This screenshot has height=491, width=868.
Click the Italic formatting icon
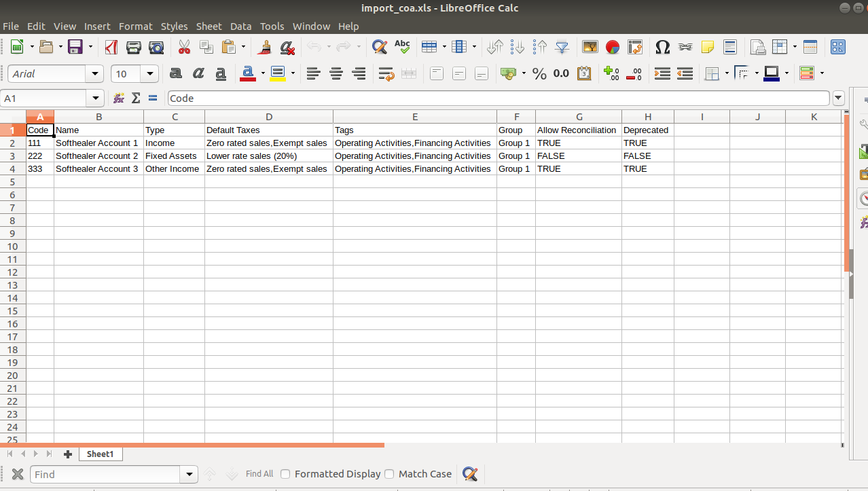[x=198, y=73]
